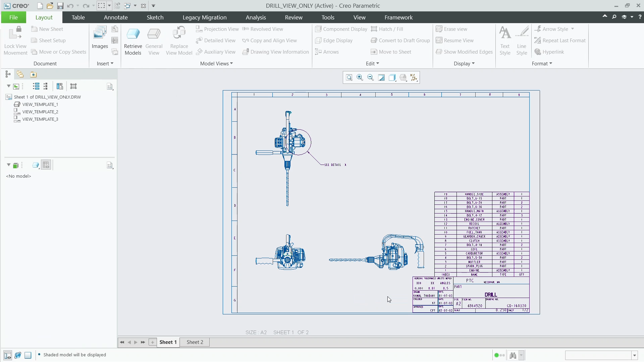Toggle the browser display icon in status bar
Image resolution: width=644 pixels, height=362 pixels.
(x=18, y=355)
